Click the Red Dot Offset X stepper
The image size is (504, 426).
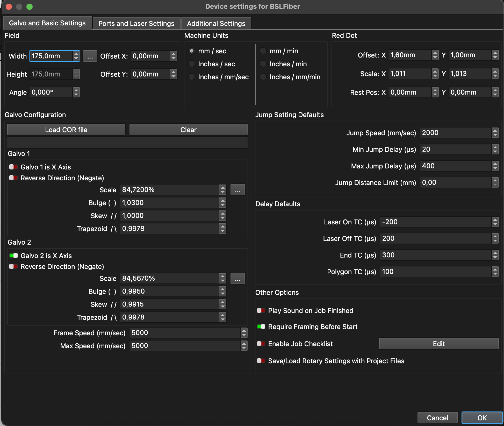click(435, 55)
